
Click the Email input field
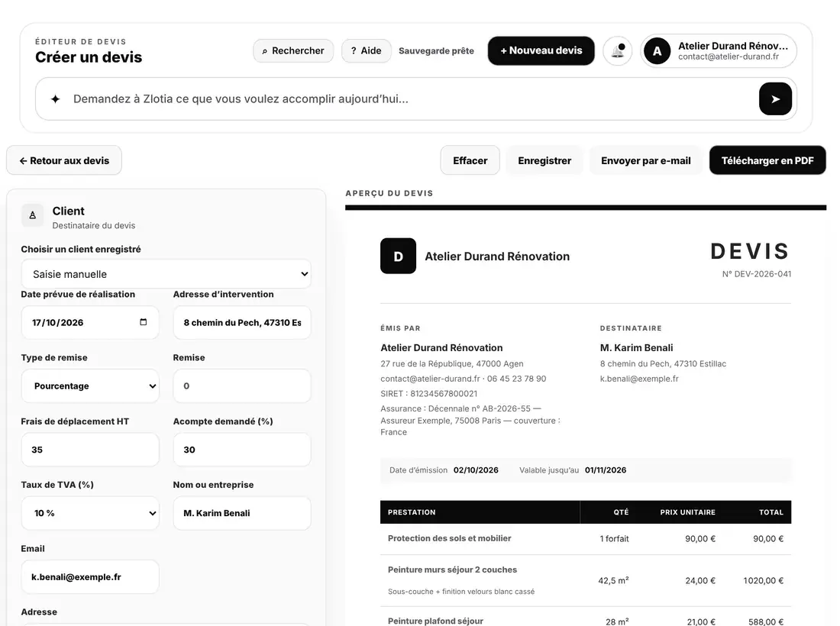90,576
